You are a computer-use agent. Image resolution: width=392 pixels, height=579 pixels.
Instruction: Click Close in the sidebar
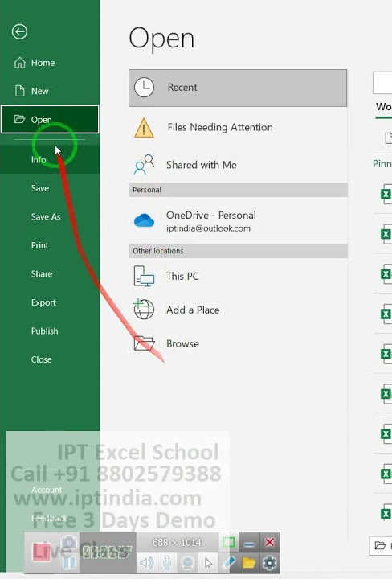click(50, 359)
